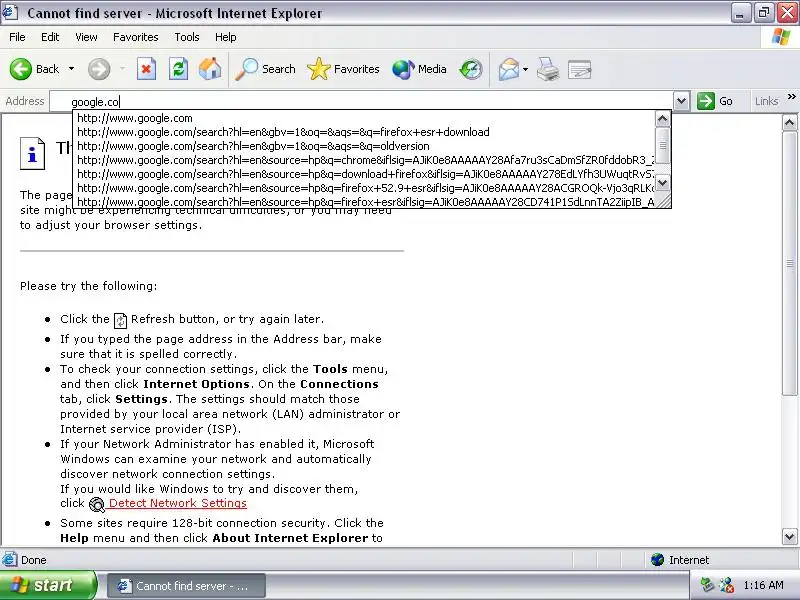Viewport: 800px width, 600px height.
Task: Click the page scrollbar down arrow
Action: [789, 536]
